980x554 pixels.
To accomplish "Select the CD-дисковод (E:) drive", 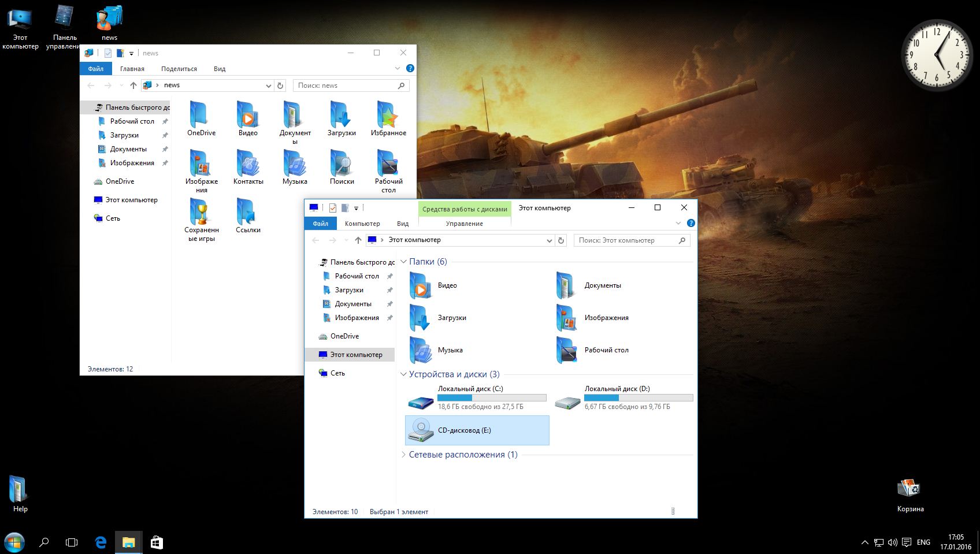I will point(477,430).
